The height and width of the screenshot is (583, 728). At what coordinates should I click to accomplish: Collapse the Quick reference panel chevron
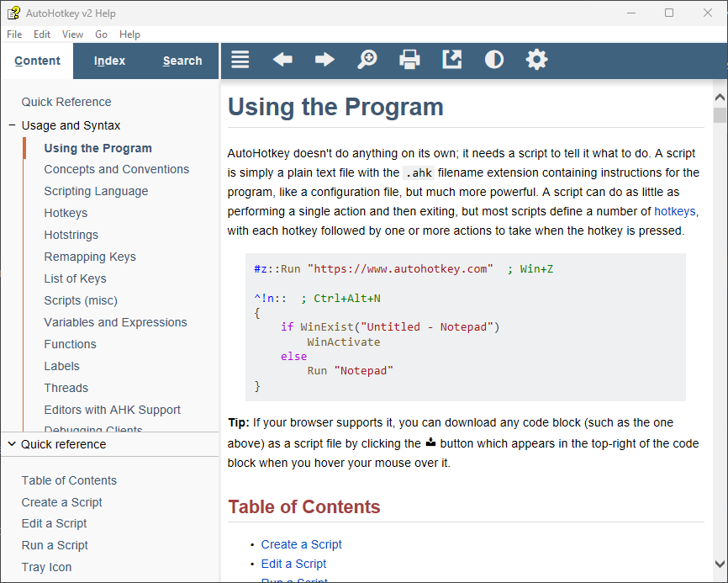pyautogui.click(x=12, y=444)
